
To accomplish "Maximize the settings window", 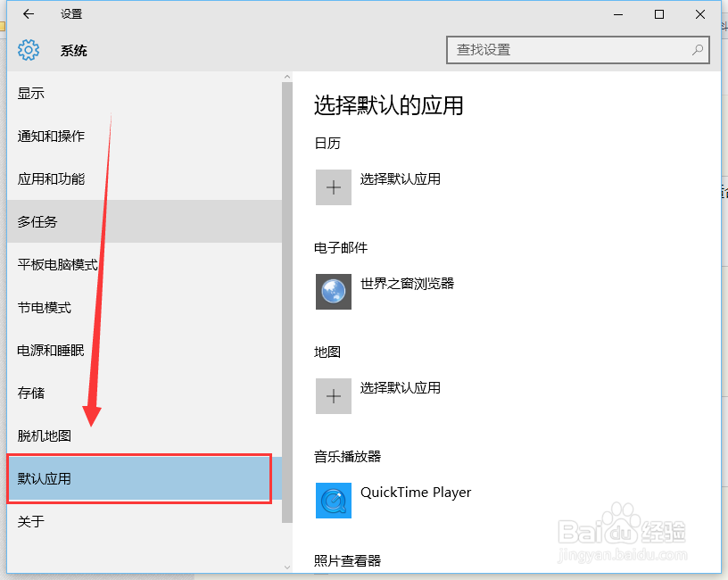I will tap(658, 14).
